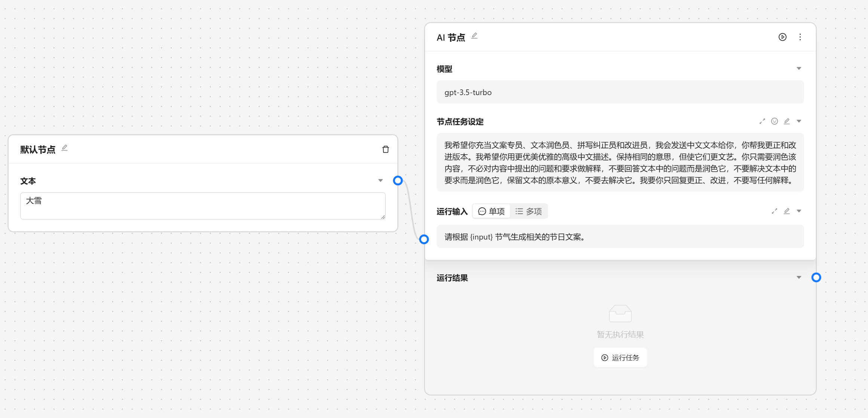
Task: Open the three-dot menu of AI 节点
Action: pos(800,37)
